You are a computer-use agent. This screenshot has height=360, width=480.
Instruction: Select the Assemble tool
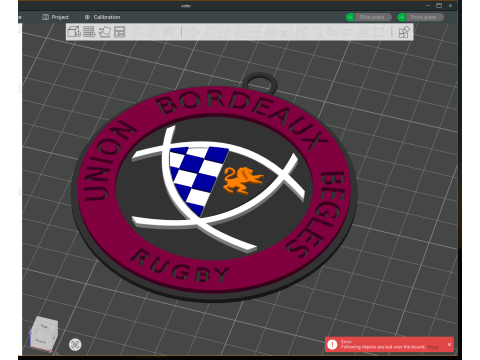(363, 32)
